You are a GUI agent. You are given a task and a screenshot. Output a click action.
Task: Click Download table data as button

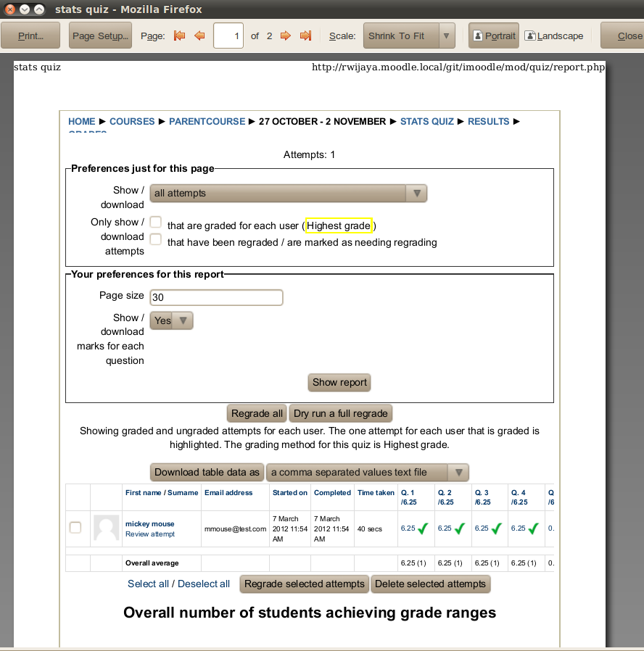(207, 473)
